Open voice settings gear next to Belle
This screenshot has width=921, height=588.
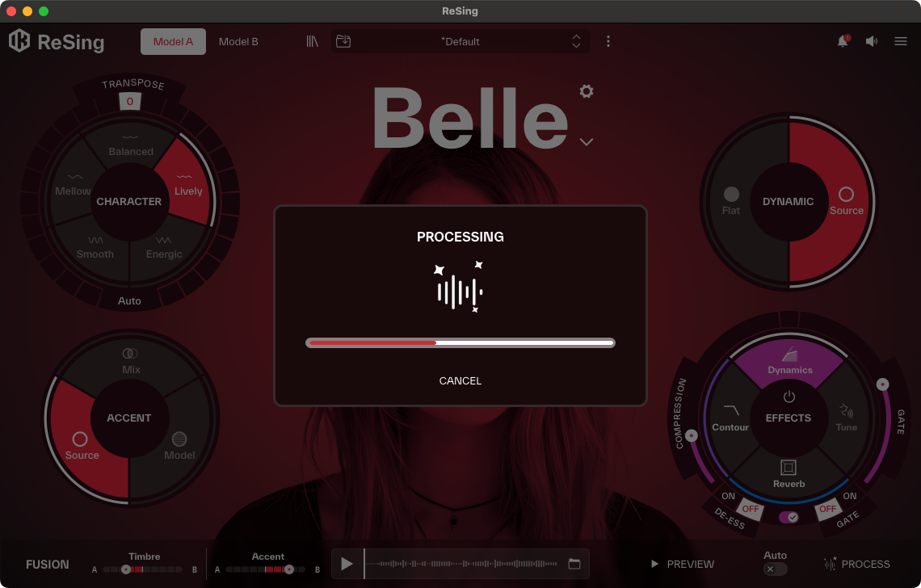tap(587, 91)
